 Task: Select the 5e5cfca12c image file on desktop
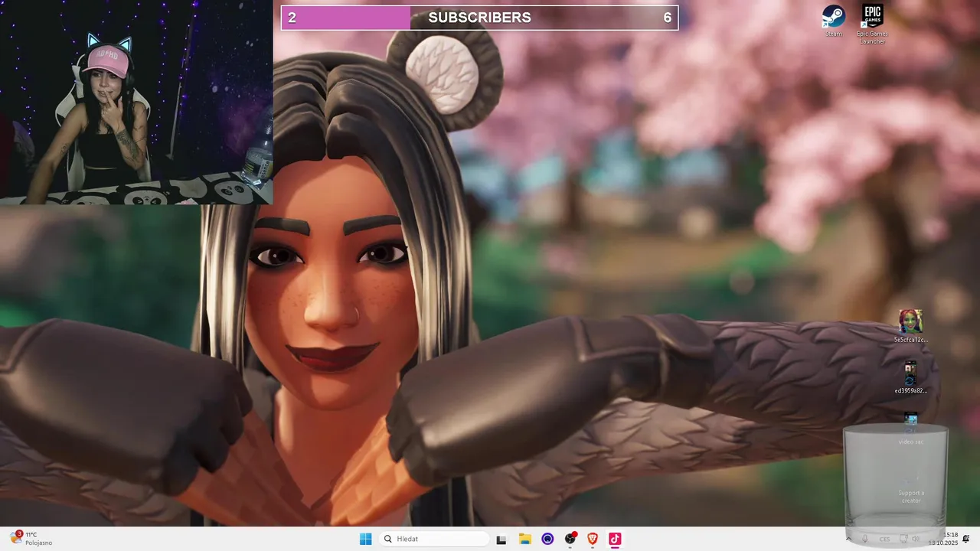(910, 326)
